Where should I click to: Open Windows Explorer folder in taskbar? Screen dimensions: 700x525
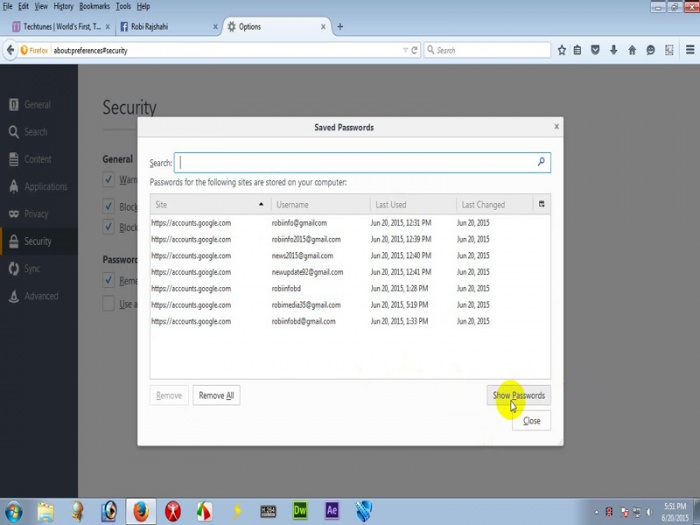(x=46, y=512)
